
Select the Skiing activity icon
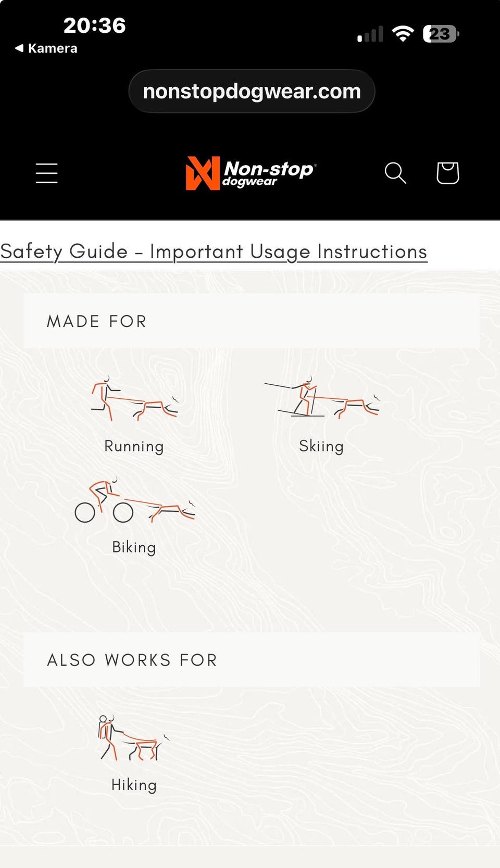coord(322,397)
